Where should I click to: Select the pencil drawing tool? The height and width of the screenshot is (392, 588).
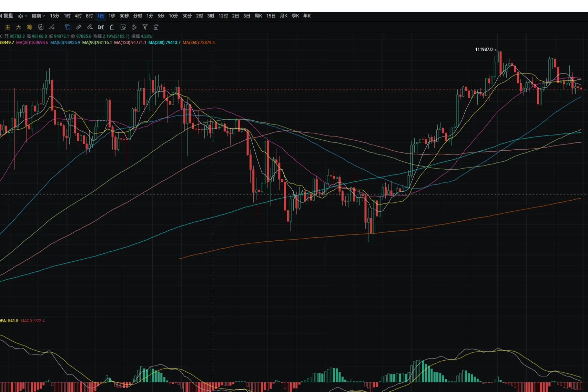[x=90, y=27]
